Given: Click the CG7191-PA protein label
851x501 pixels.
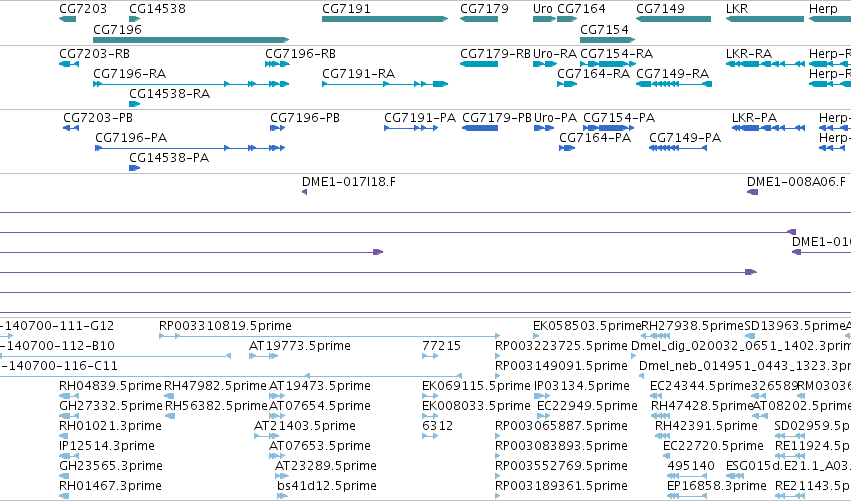Looking at the screenshot, I should [x=420, y=118].
